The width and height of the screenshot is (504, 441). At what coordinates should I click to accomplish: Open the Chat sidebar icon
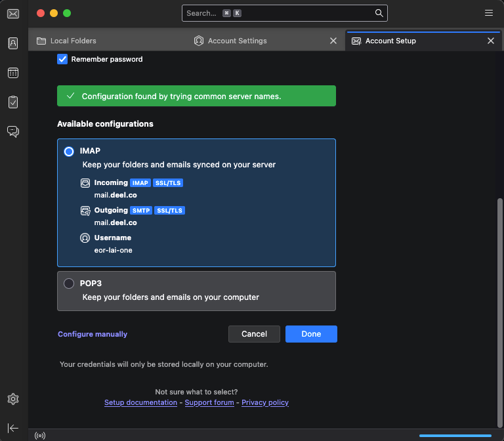(12, 131)
